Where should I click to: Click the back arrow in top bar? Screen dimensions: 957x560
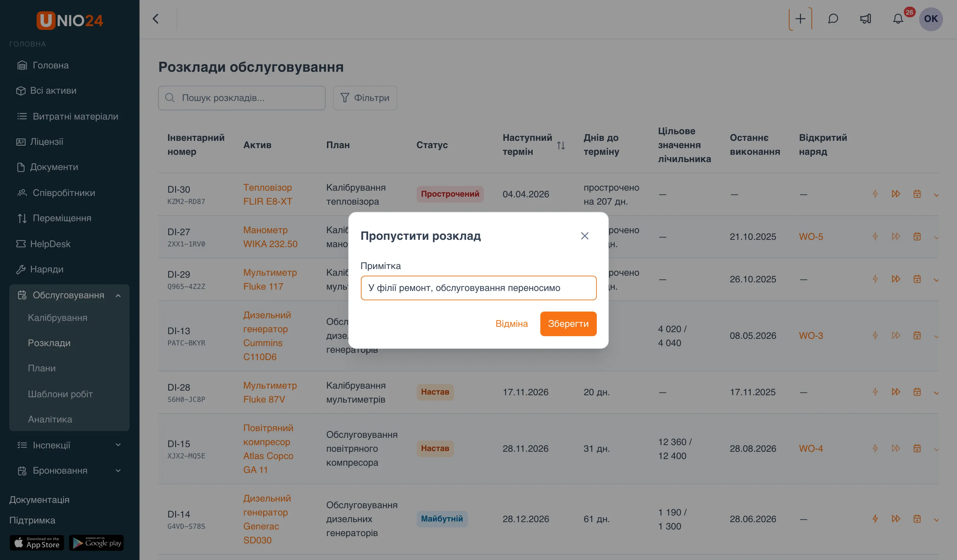[x=156, y=19]
